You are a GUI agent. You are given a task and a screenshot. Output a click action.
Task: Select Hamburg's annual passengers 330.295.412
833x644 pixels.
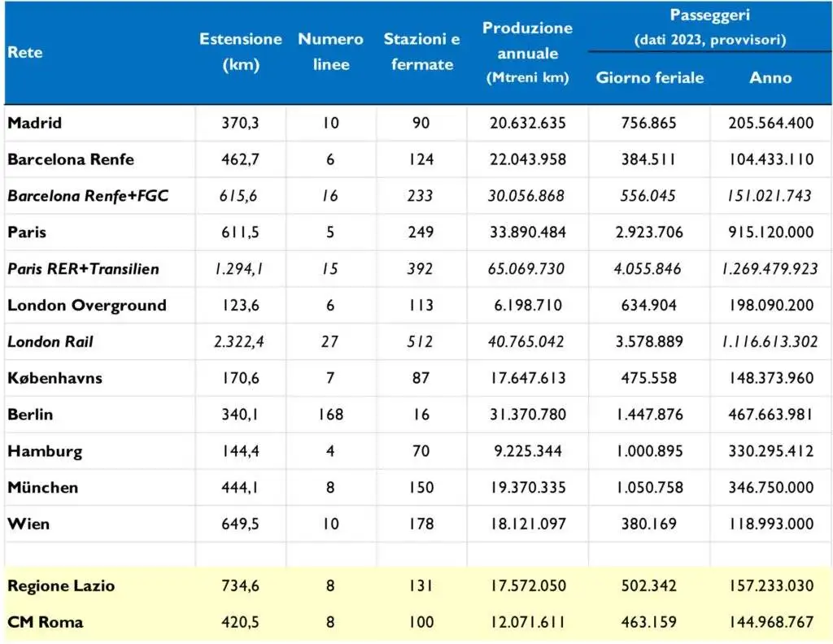(x=770, y=451)
